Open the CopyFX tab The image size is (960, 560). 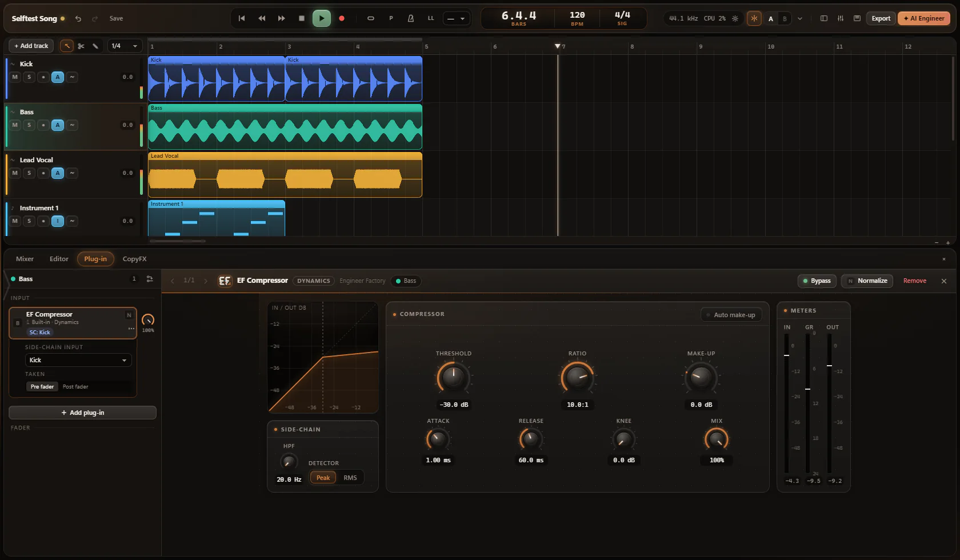coord(135,259)
